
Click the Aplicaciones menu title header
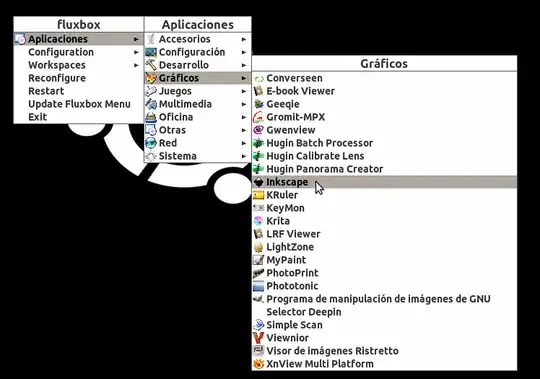[x=198, y=25]
